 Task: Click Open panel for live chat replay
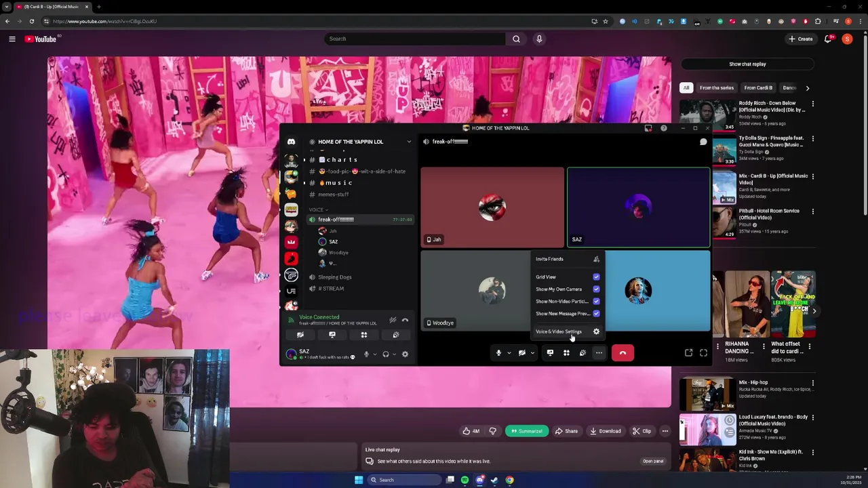click(653, 461)
